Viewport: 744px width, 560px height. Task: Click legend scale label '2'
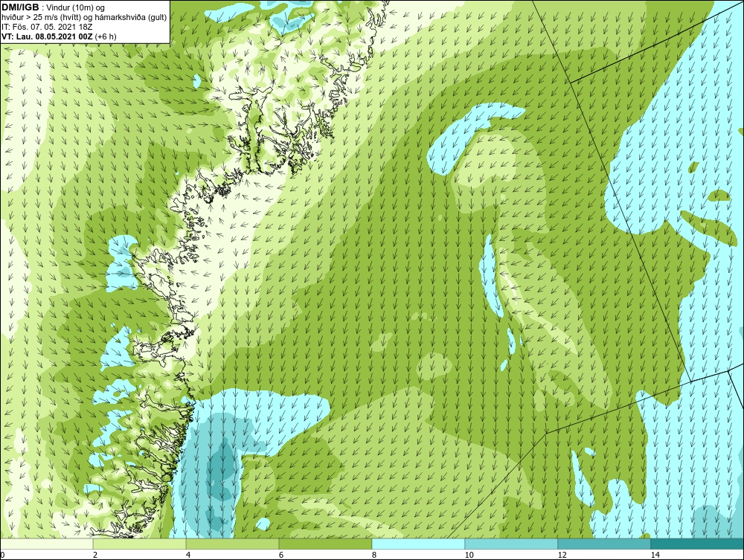tap(95, 556)
